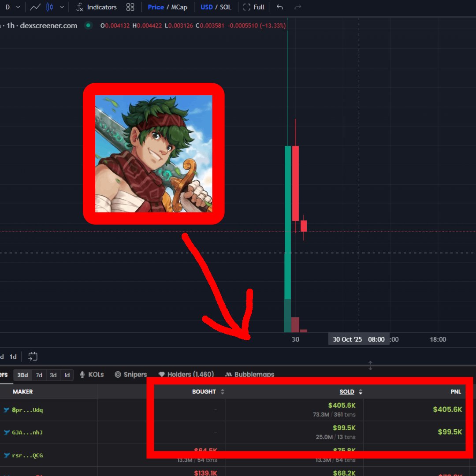This screenshot has height=476, width=476.
Task: Sort table by SOLD column
Action: [x=351, y=392]
